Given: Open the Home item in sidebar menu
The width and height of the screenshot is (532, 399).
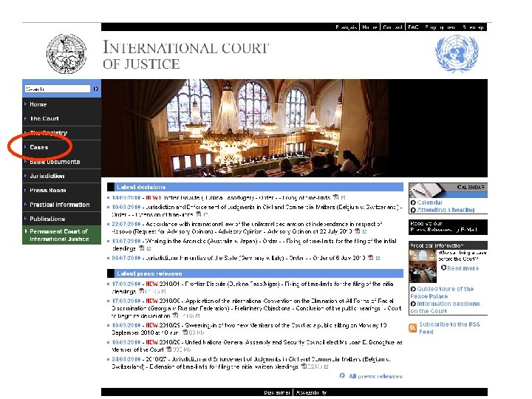Looking at the screenshot, I should (x=61, y=104).
